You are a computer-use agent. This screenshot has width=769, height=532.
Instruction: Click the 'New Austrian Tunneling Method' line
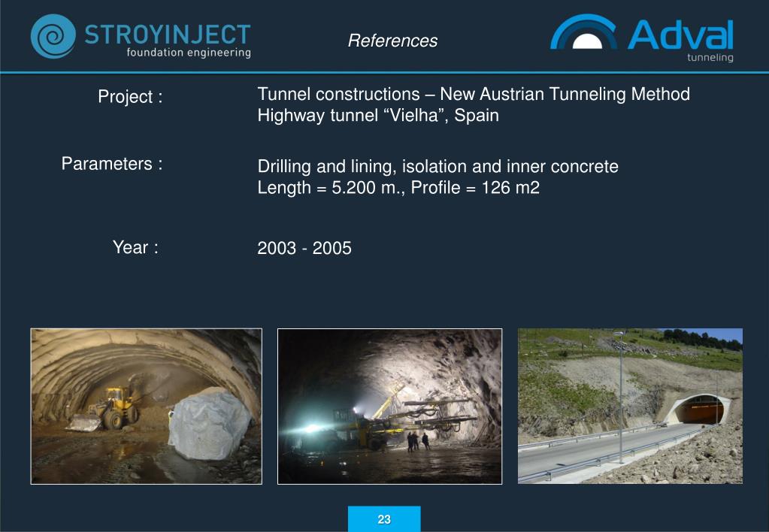click(x=474, y=94)
